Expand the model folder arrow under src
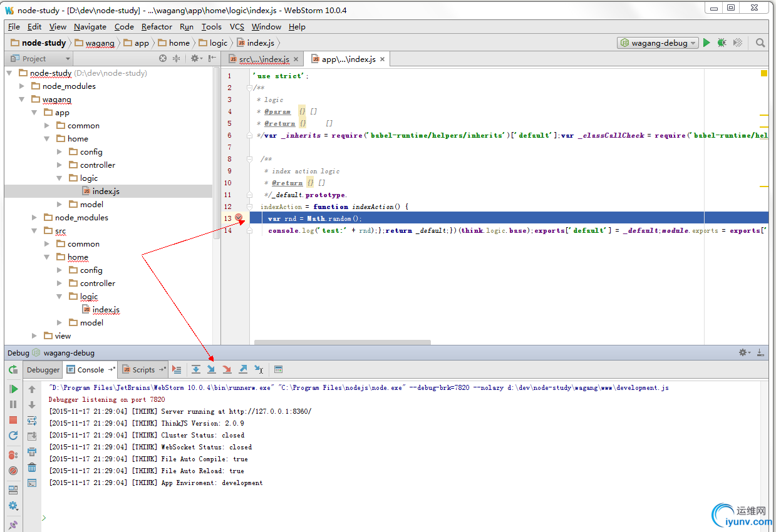This screenshot has width=776, height=532. (59, 322)
